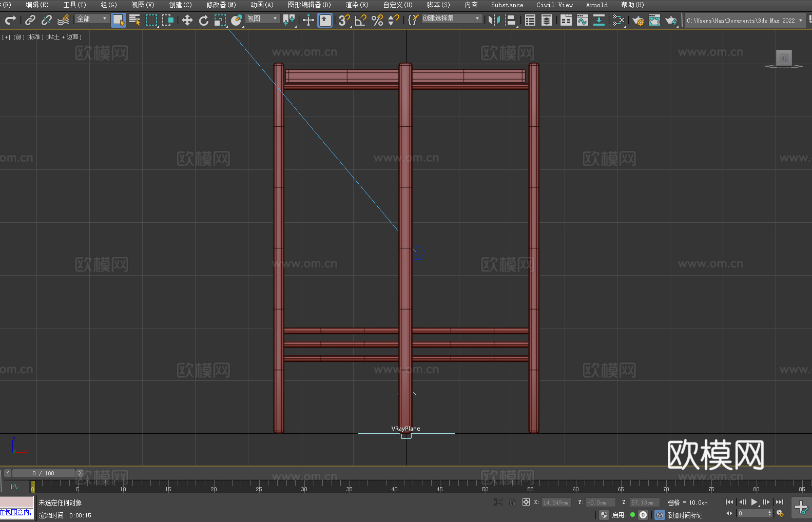Open the Select by Name list
Screen dimensions: 812x522
click(x=135, y=20)
